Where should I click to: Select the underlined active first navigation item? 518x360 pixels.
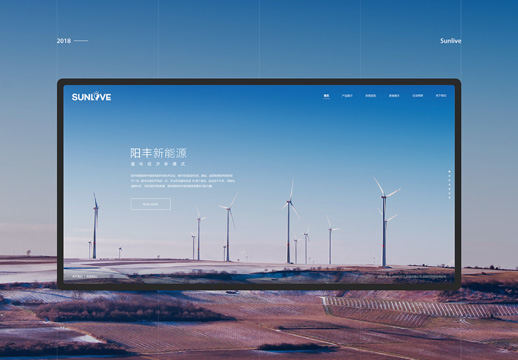[x=326, y=96]
